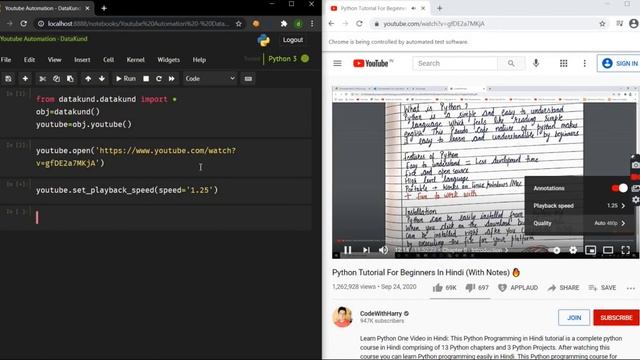Expand the Quality submenu

[x=580, y=223]
